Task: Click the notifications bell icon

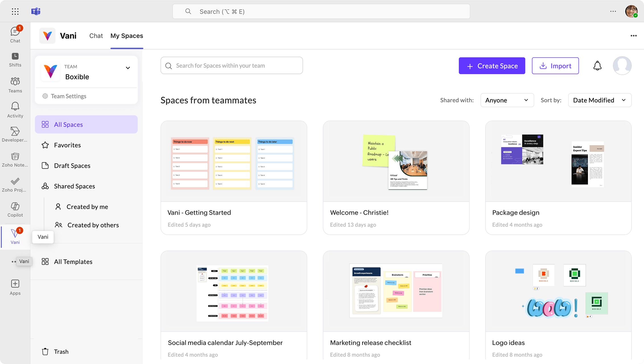Action: click(597, 66)
